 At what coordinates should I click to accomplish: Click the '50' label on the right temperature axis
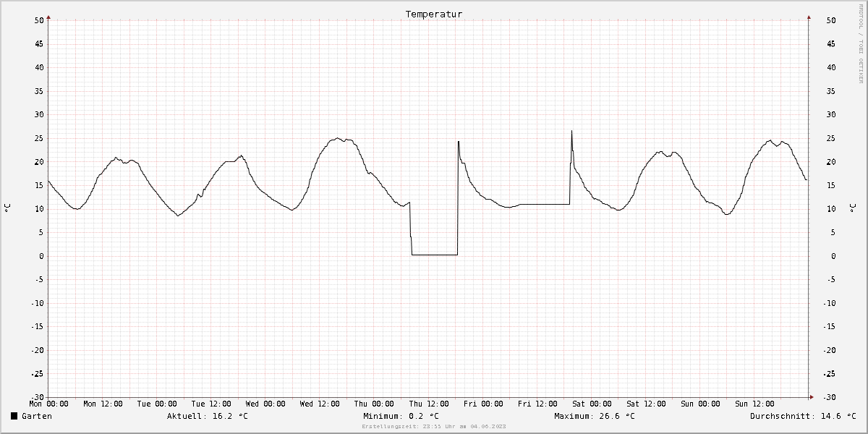coord(831,20)
